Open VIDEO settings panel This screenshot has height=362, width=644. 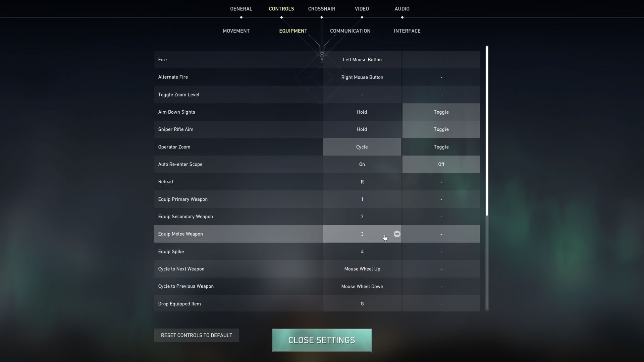(x=362, y=9)
